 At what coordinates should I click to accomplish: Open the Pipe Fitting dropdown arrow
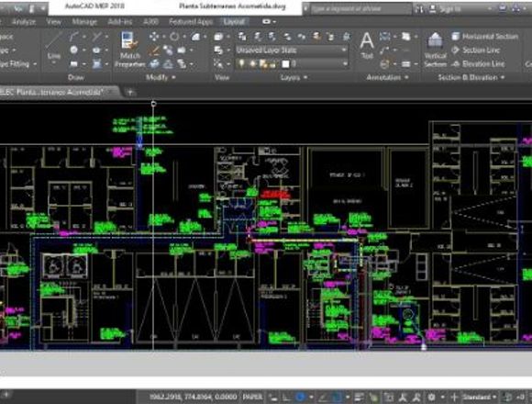(35, 64)
